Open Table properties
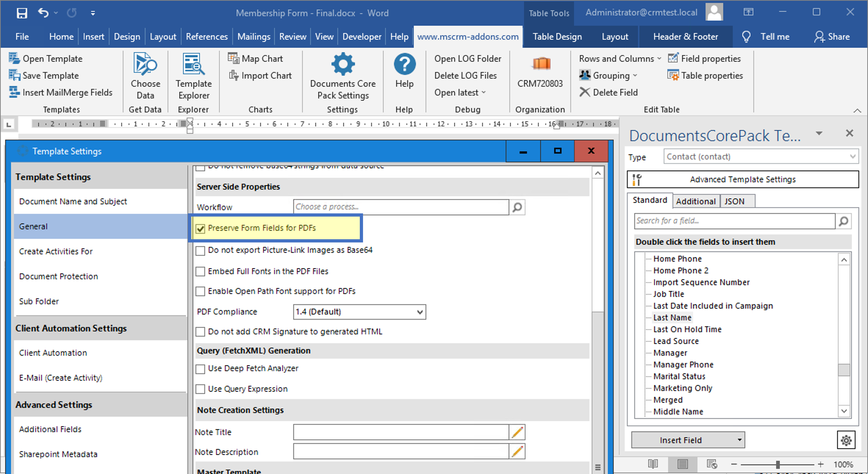 tap(705, 75)
